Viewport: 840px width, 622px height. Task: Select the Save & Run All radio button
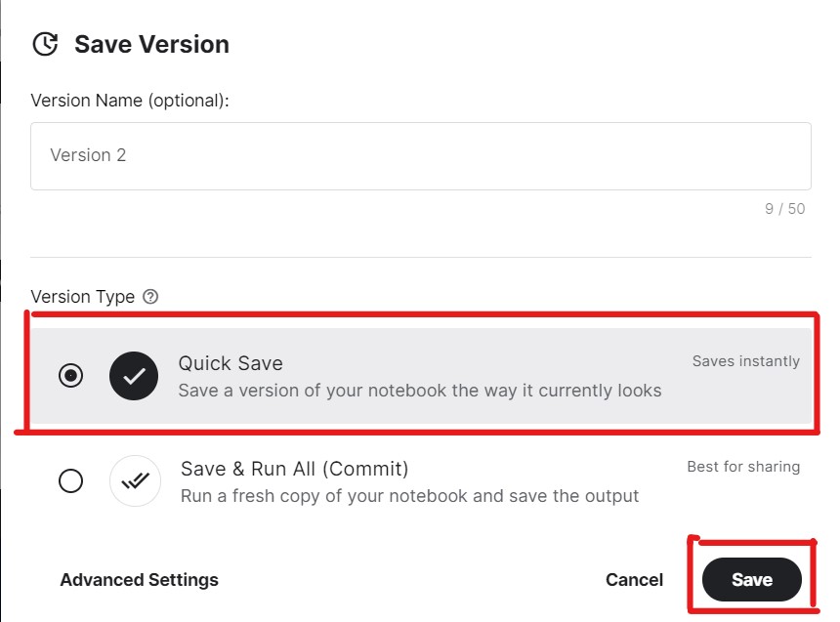coord(70,481)
